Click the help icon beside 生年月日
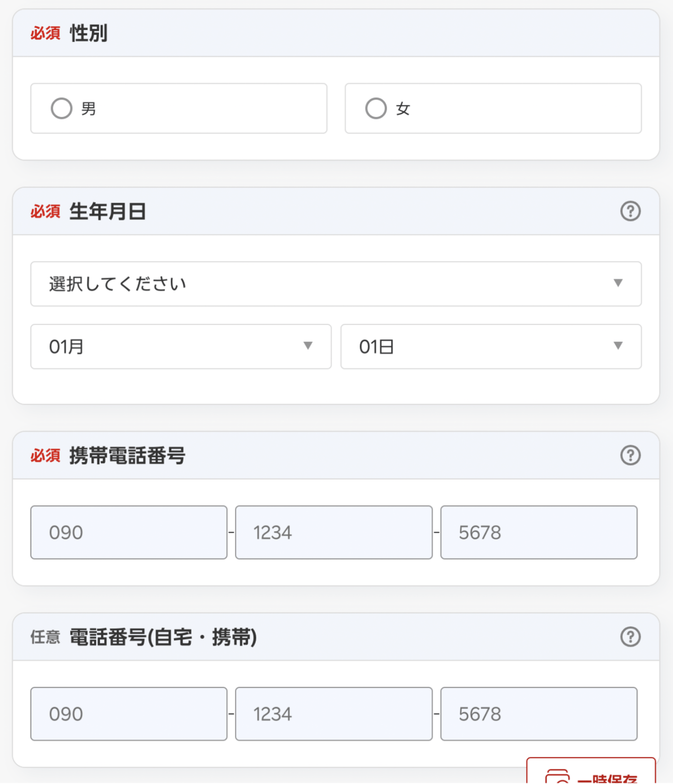This screenshot has width=673, height=784. coord(630,211)
